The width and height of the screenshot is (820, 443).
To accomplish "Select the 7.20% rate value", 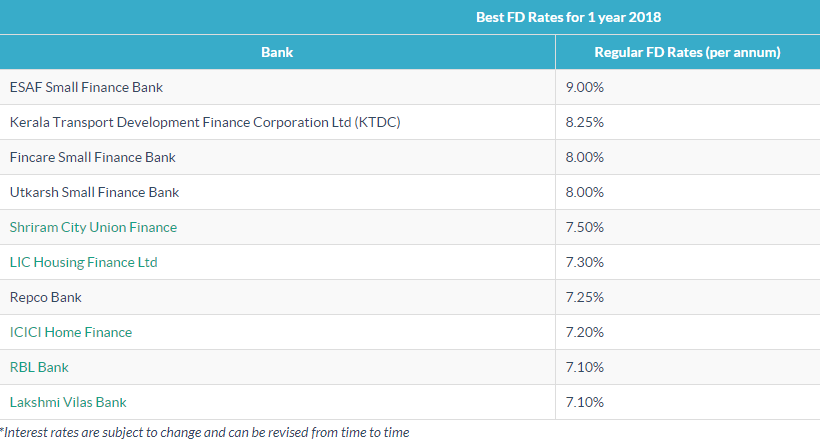I will [585, 332].
